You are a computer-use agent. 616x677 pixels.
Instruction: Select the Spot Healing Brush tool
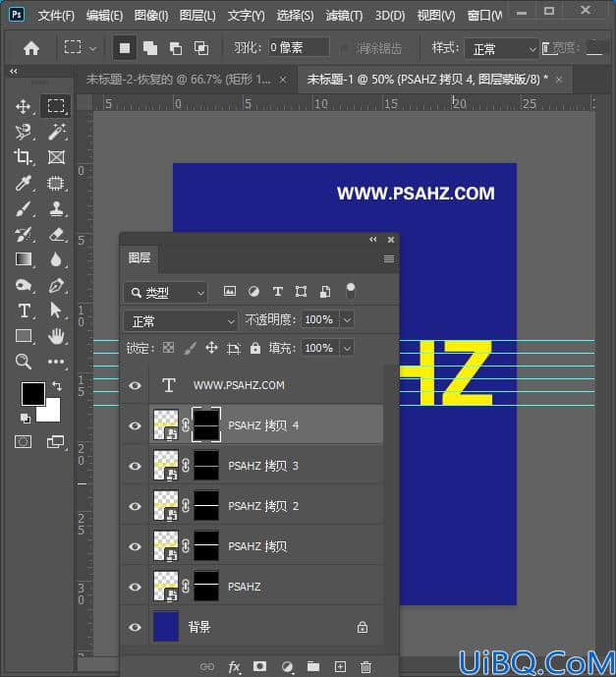coord(56,183)
